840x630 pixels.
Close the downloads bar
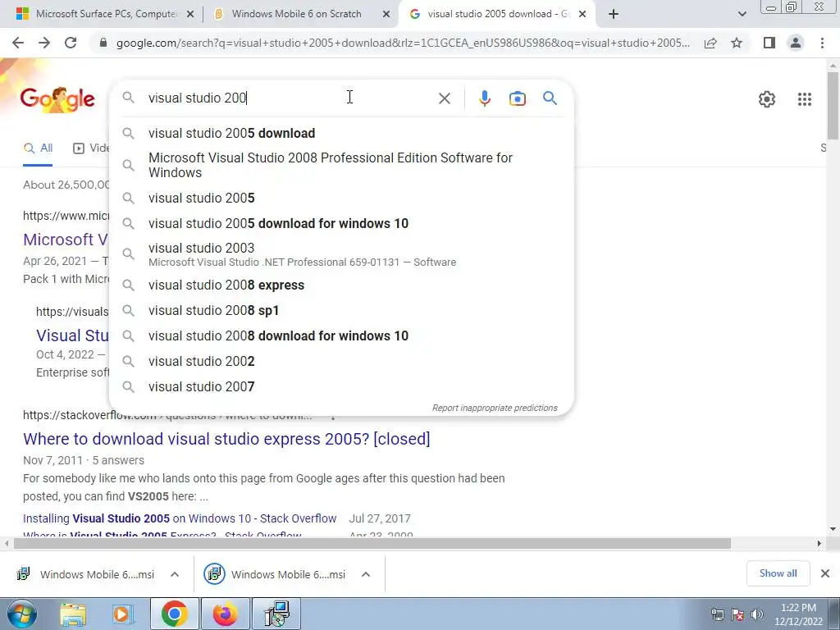825,573
